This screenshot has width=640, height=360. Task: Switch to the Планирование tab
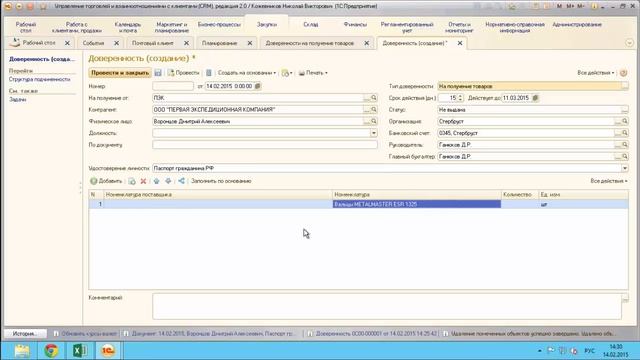pyautogui.click(x=219, y=43)
